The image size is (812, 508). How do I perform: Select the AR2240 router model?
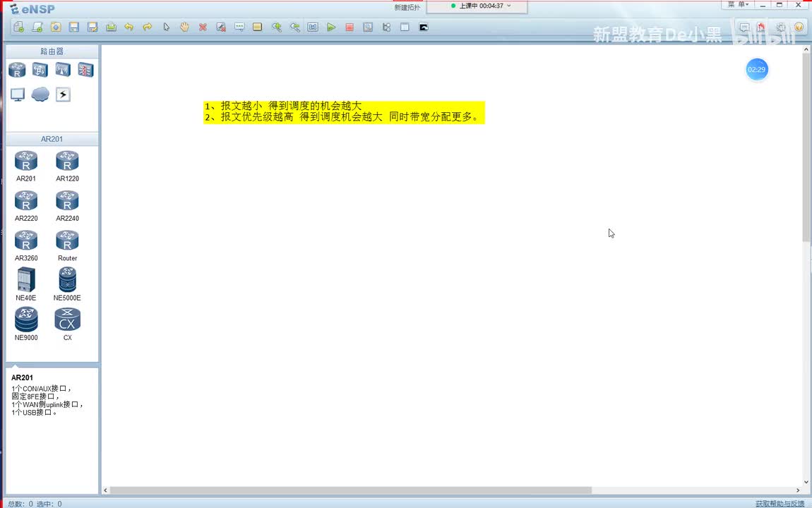click(x=67, y=205)
